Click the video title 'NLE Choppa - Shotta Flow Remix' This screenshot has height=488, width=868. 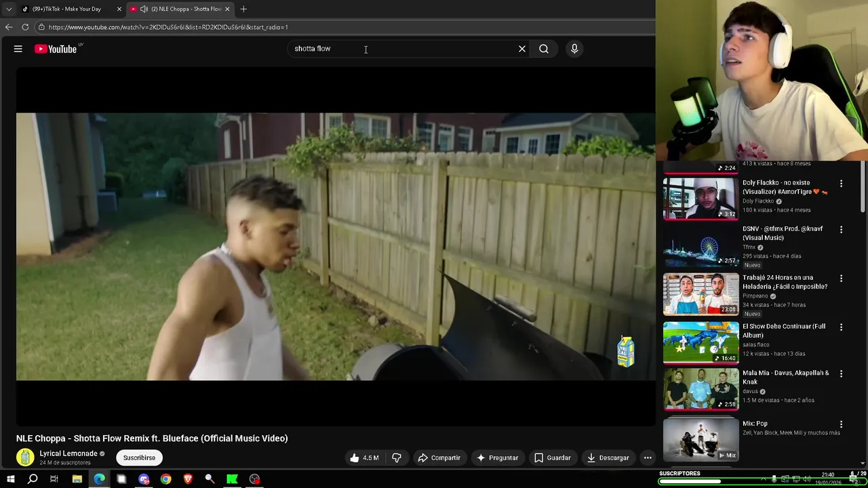[x=152, y=439]
